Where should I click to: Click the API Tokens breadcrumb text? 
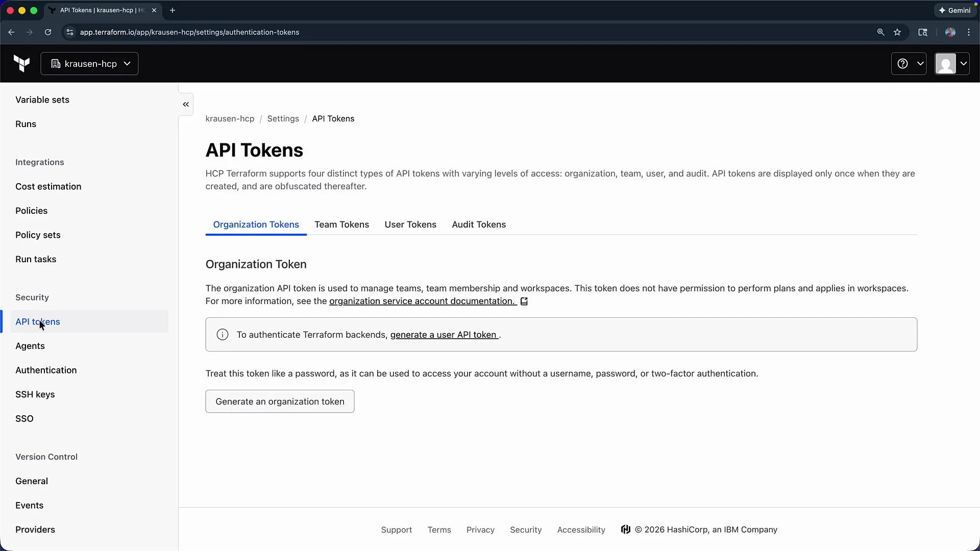[333, 118]
